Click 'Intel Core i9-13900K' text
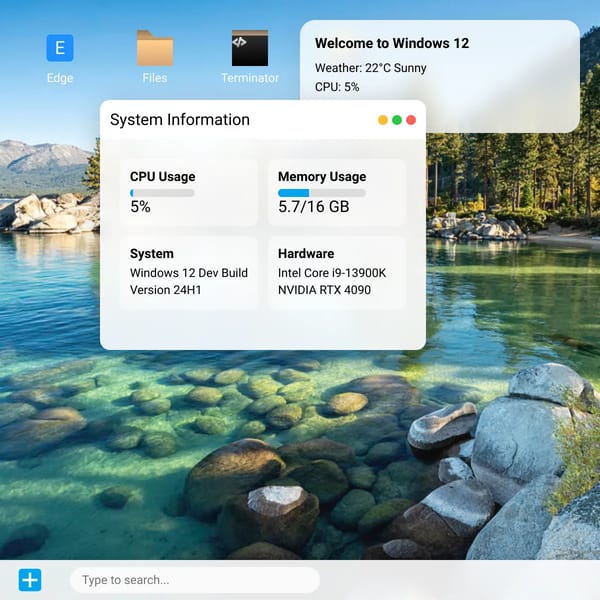Image resolution: width=600 pixels, height=600 pixels. tap(332, 273)
